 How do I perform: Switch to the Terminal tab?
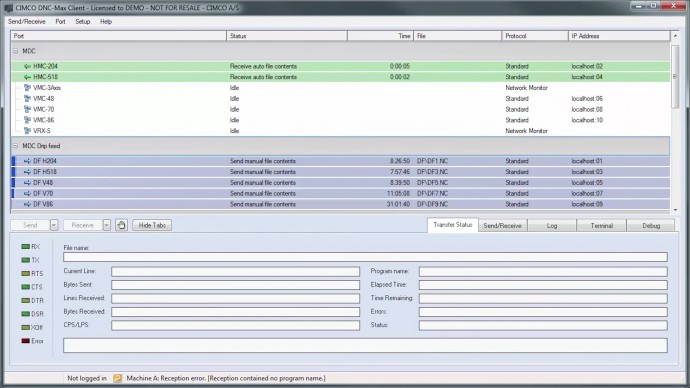(x=602, y=226)
